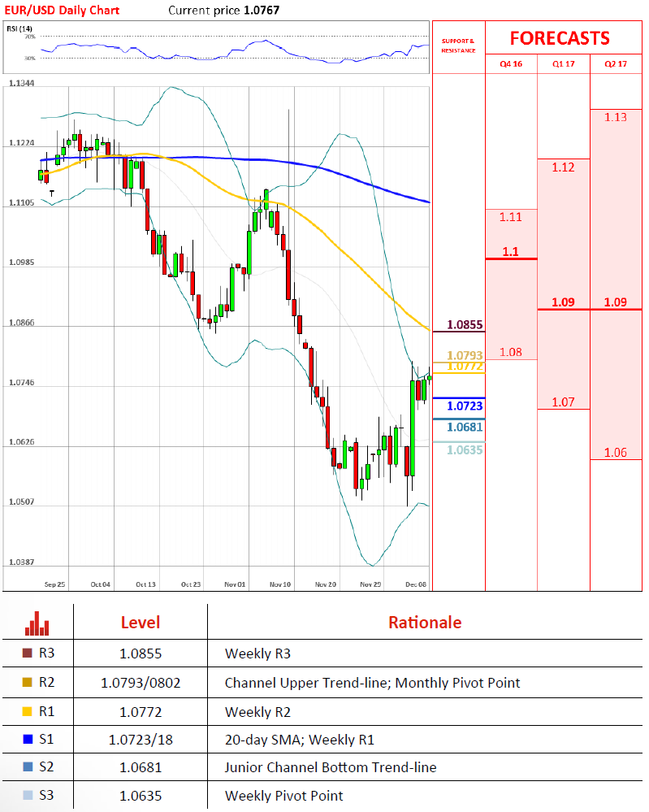Click the 1.11 forecast value in Q4 16

(x=510, y=217)
